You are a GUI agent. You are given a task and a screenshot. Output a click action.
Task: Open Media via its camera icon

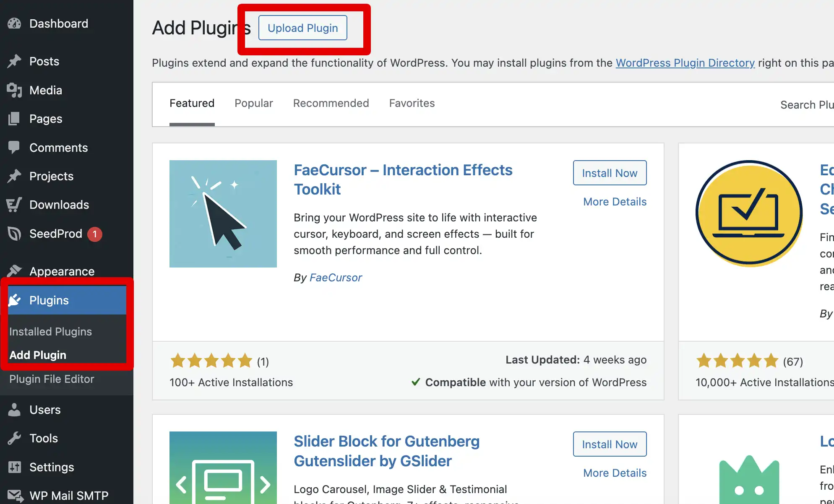pos(14,90)
